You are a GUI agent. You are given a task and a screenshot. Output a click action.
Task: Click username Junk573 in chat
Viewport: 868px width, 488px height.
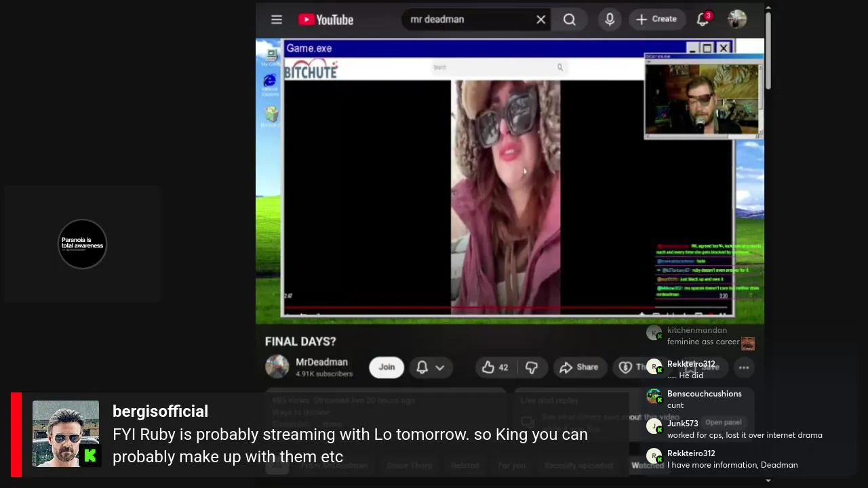click(x=682, y=424)
